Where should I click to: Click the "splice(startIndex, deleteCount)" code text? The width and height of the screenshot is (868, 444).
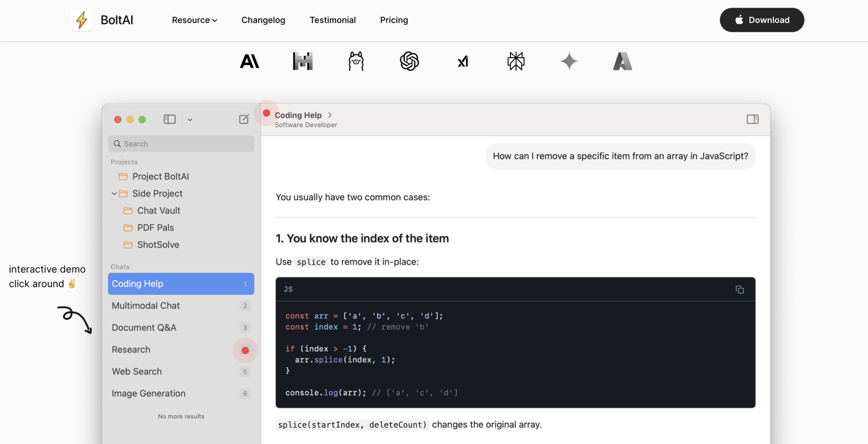pyautogui.click(x=353, y=424)
